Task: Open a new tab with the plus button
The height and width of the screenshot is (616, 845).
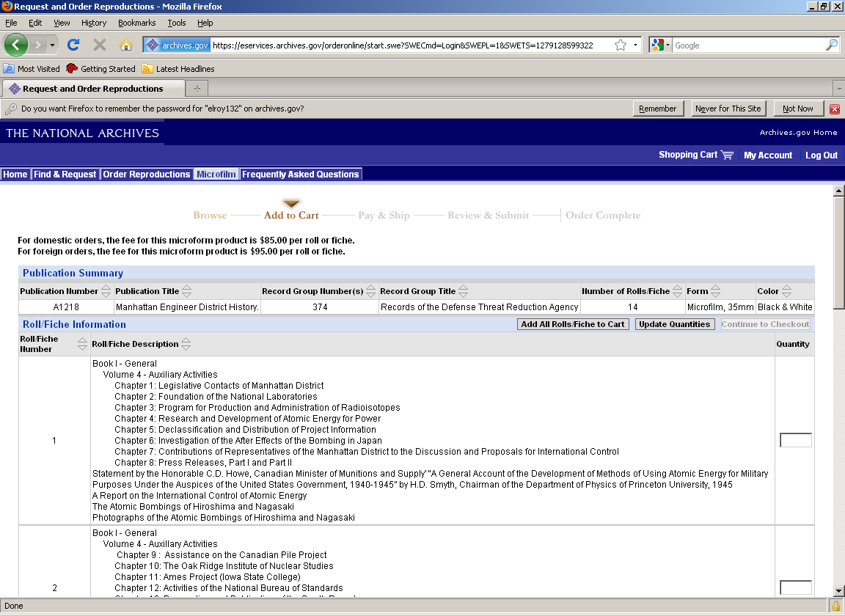Action: pyautogui.click(x=197, y=89)
